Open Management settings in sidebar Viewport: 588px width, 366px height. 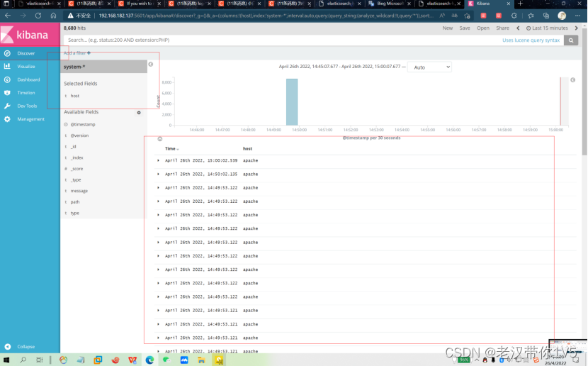[30, 119]
